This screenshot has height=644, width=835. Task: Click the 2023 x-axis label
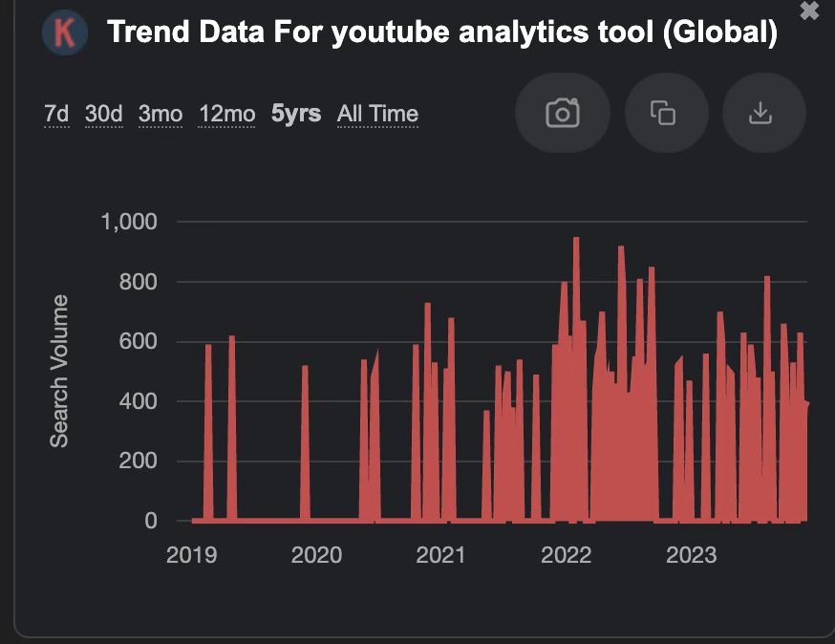coord(692,555)
